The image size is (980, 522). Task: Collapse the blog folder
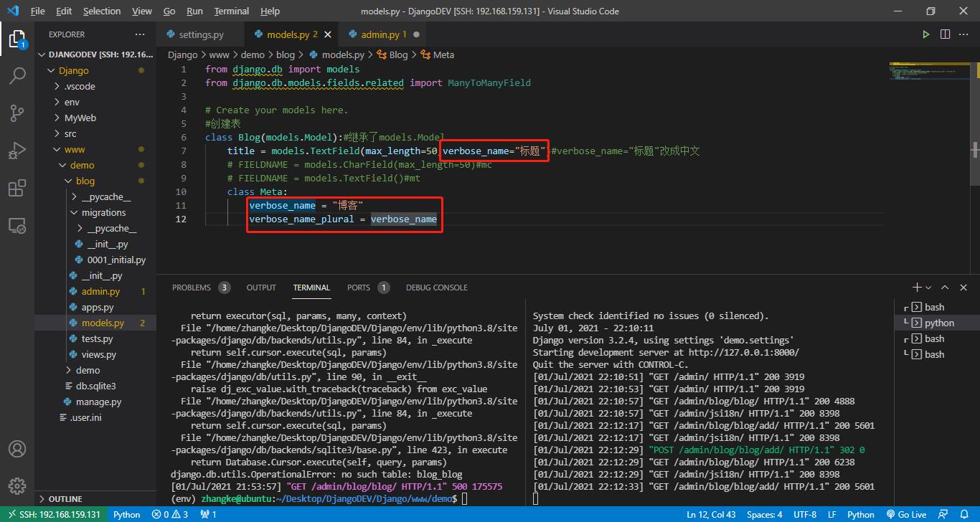pos(95,181)
